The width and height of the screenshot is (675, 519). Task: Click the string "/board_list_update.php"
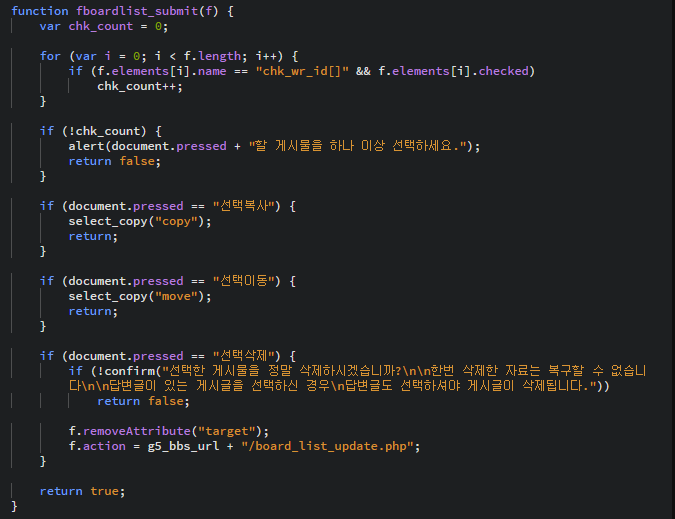click(x=327, y=446)
